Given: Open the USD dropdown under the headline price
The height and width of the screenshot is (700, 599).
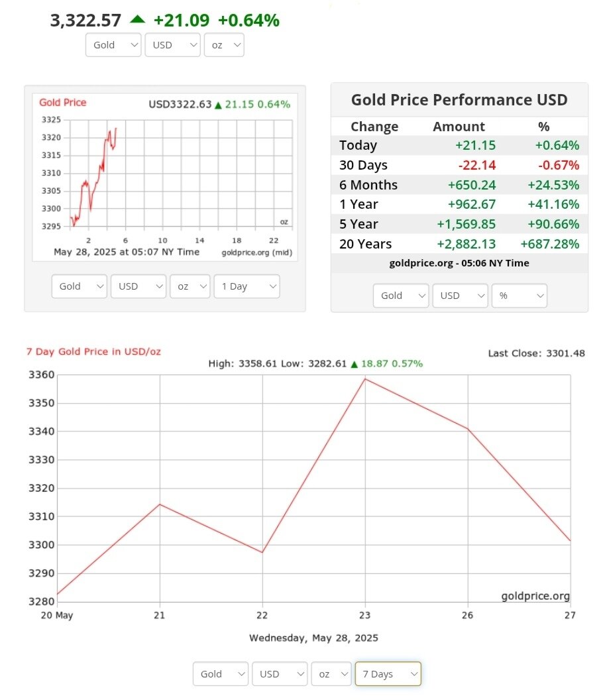Looking at the screenshot, I should [x=172, y=45].
